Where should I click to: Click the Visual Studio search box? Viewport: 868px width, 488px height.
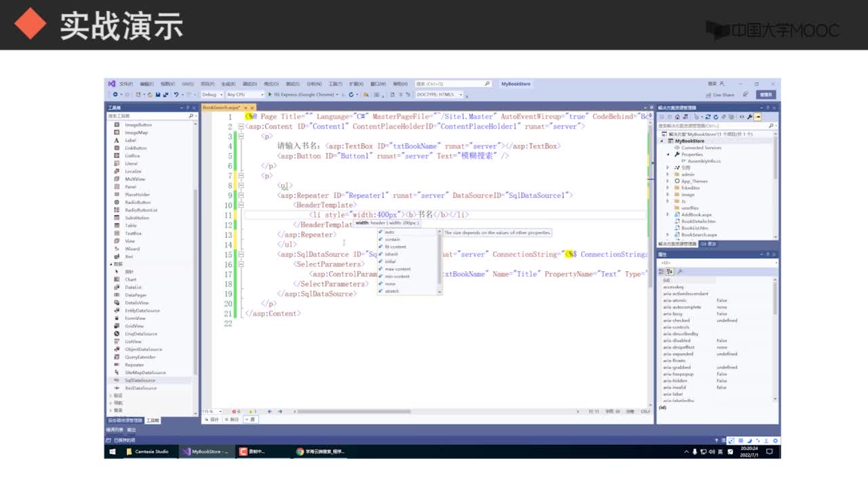(453, 84)
